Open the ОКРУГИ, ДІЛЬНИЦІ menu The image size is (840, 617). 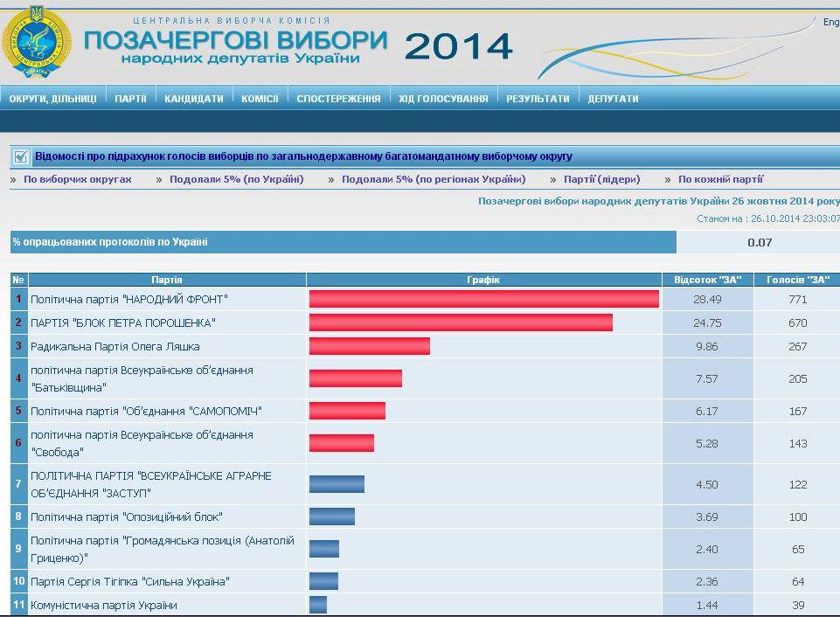click(x=53, y=99)
